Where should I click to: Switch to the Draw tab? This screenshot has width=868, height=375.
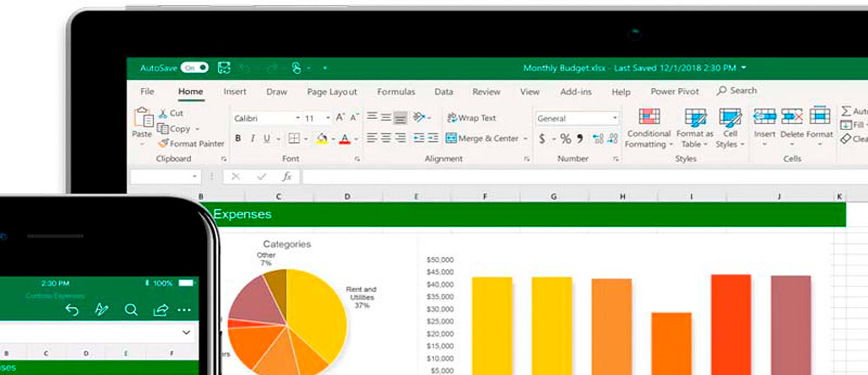[277, 92]
